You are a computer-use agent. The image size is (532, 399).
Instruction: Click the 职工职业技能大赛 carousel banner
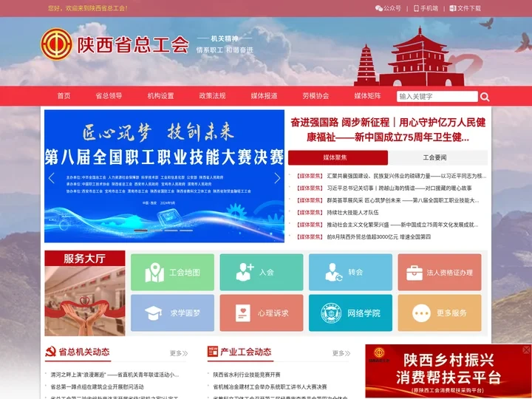point(164,176)
